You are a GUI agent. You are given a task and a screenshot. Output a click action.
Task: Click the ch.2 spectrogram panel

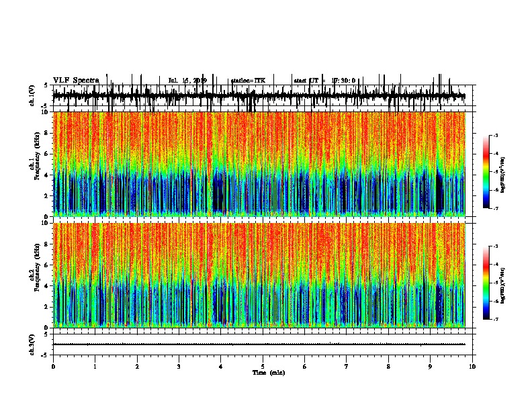[259, 275]
